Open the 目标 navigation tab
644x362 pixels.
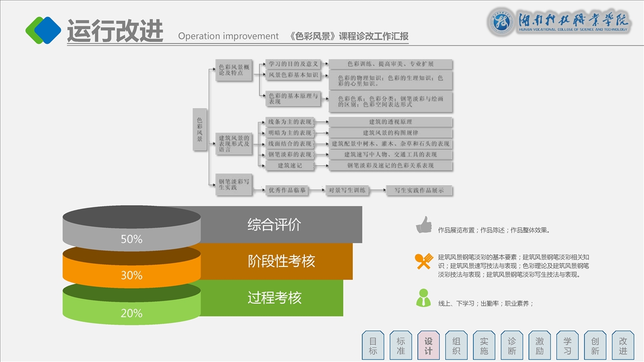[x=373, y=345]
